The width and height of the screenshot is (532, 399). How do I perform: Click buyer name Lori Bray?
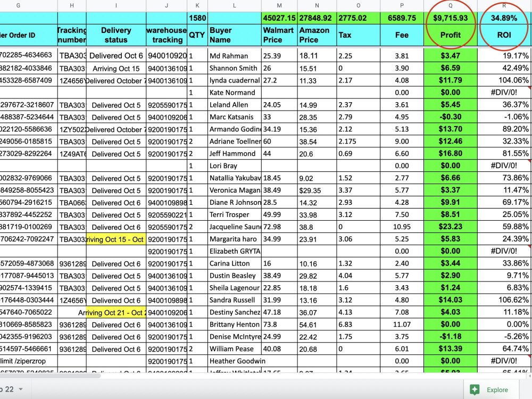(223, 166)
